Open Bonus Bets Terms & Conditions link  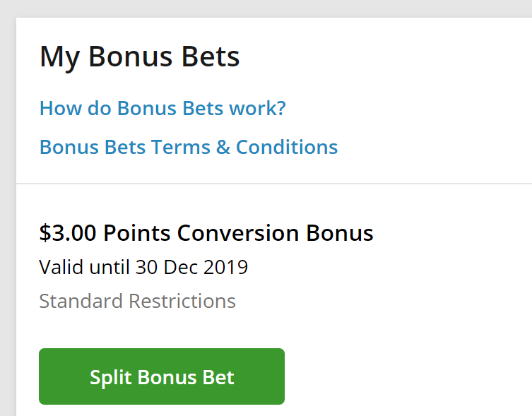189,148
